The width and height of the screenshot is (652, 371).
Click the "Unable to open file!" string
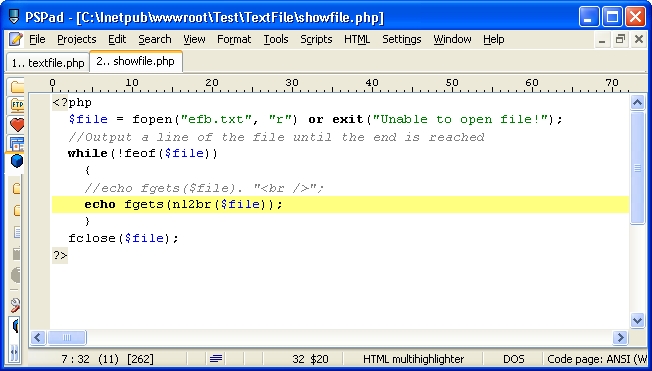tap(460, 119)
